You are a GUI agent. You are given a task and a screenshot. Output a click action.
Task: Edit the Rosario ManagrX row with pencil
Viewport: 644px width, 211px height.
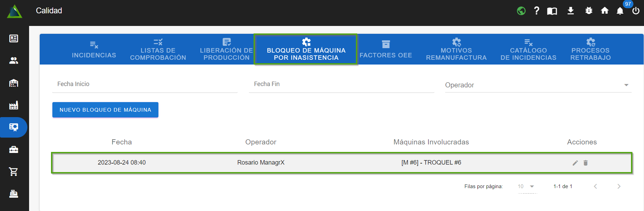point(575,163)
